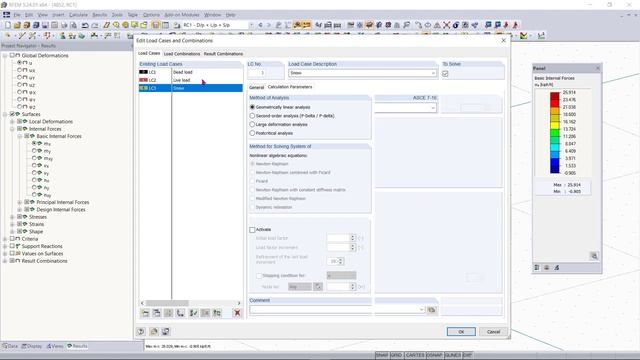Click the Open file folder icon
This screenshot has height=360, width=640.
[17, 25]
